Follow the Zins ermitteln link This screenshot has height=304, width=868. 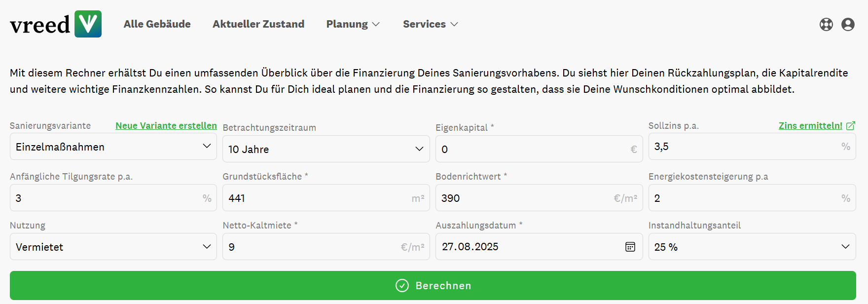pos(810,126)
